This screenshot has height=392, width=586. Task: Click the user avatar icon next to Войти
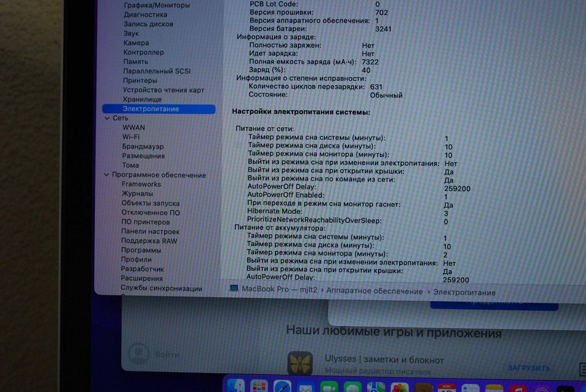click(139, 353)
